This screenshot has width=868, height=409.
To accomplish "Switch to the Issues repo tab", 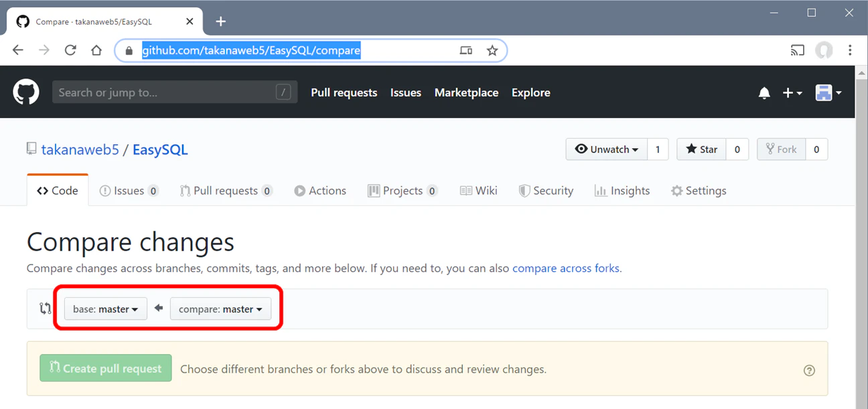I will 129,190.
